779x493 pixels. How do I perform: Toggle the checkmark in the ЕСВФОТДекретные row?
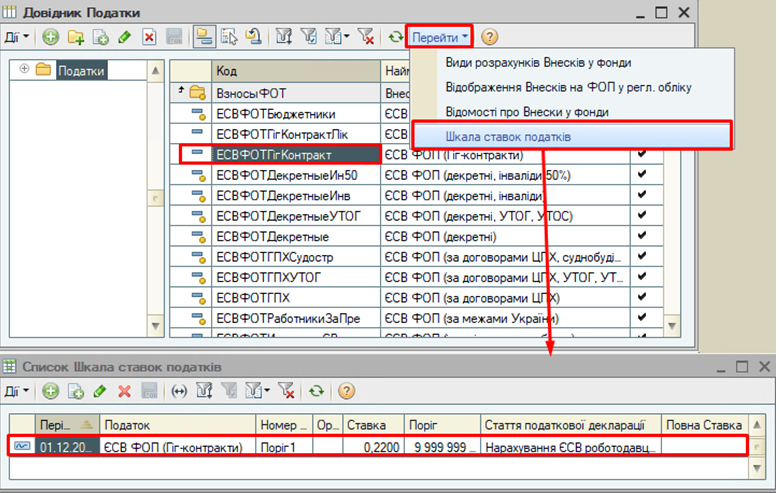pyautogui.click(x=642, y=236)
